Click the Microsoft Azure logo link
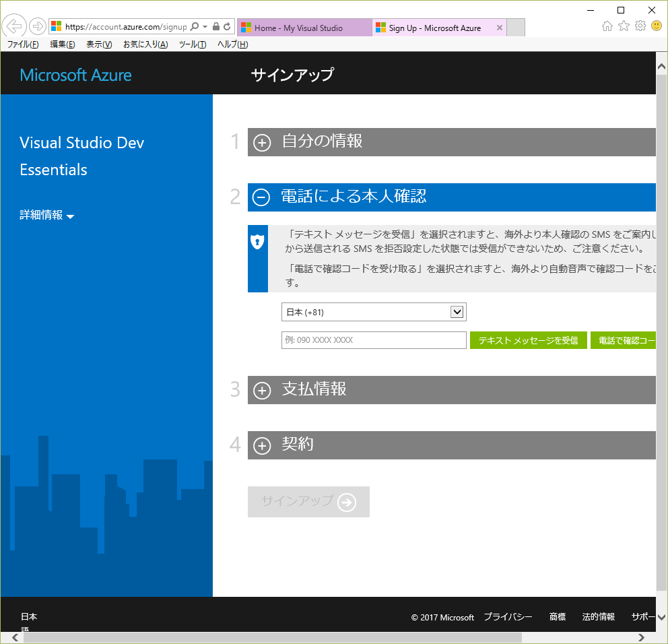 tap(76, 75)
